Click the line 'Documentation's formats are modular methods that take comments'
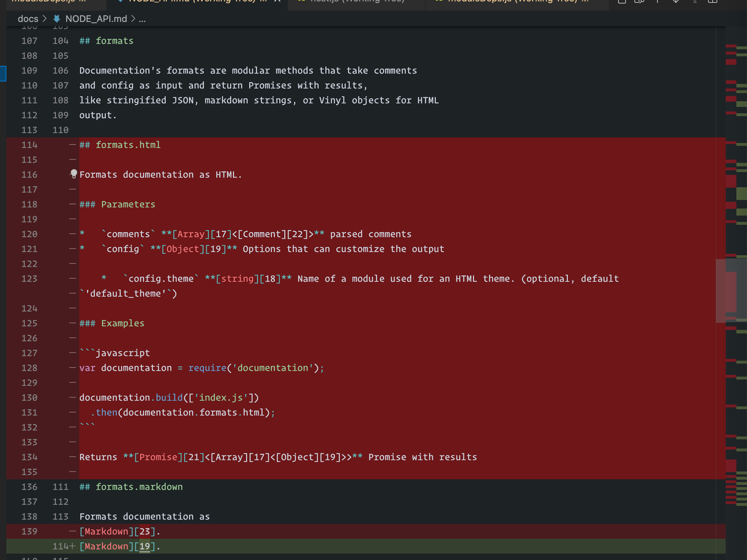This screenshot has height=560, width=747. tap(248, 70)
